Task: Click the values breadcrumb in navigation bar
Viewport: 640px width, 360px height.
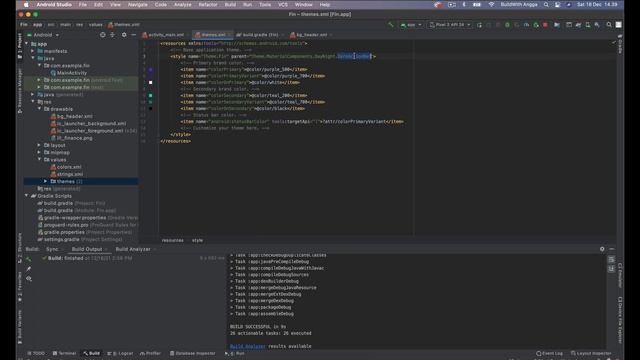Action: click(96, 25)
